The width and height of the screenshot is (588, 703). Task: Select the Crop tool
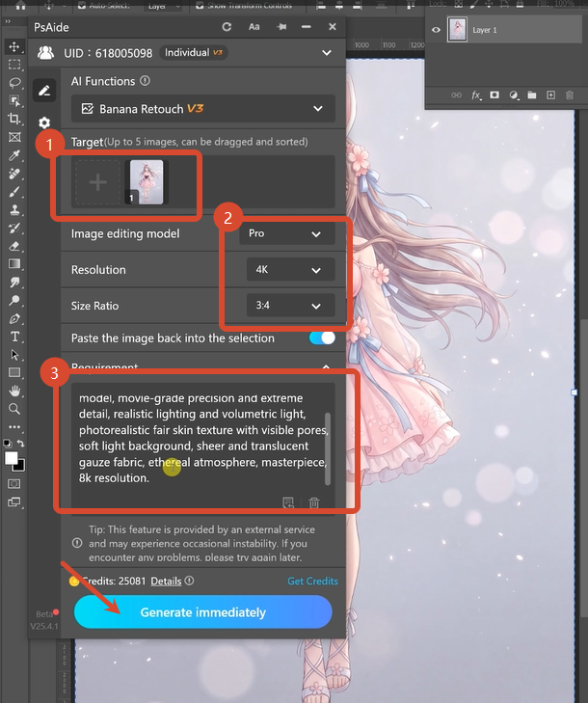14,119
